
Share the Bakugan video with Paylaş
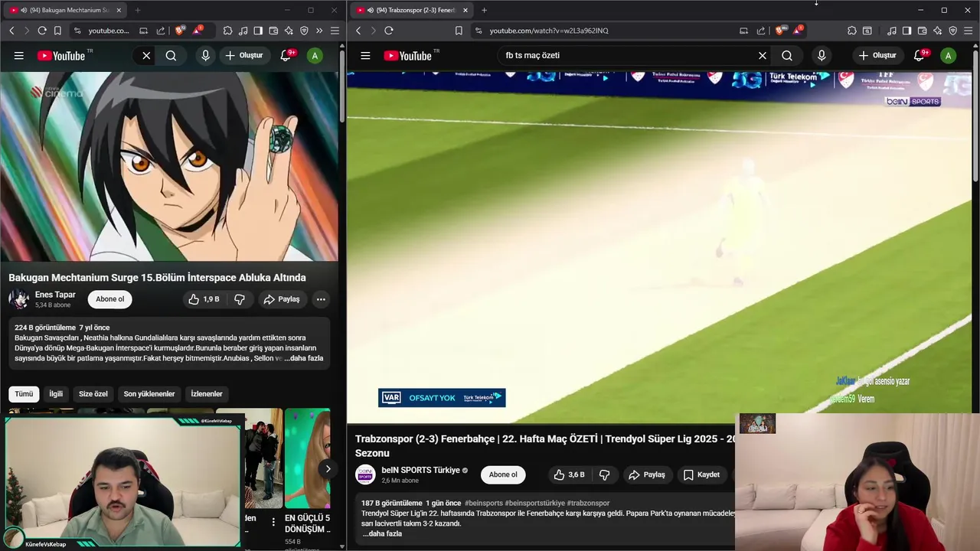(282, 299)
